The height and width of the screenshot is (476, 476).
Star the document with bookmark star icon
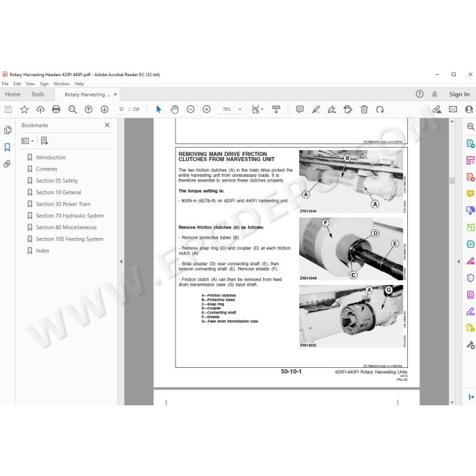(24, 109)
